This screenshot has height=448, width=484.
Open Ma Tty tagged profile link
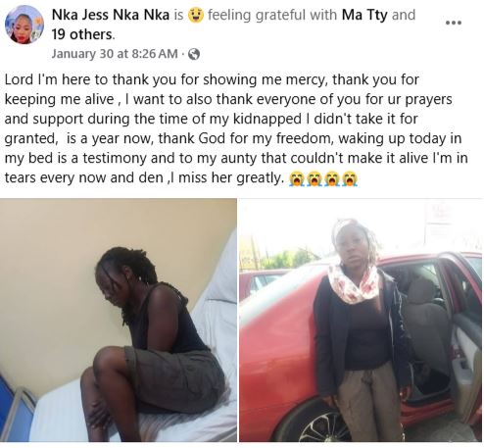(x=364, y=15)
